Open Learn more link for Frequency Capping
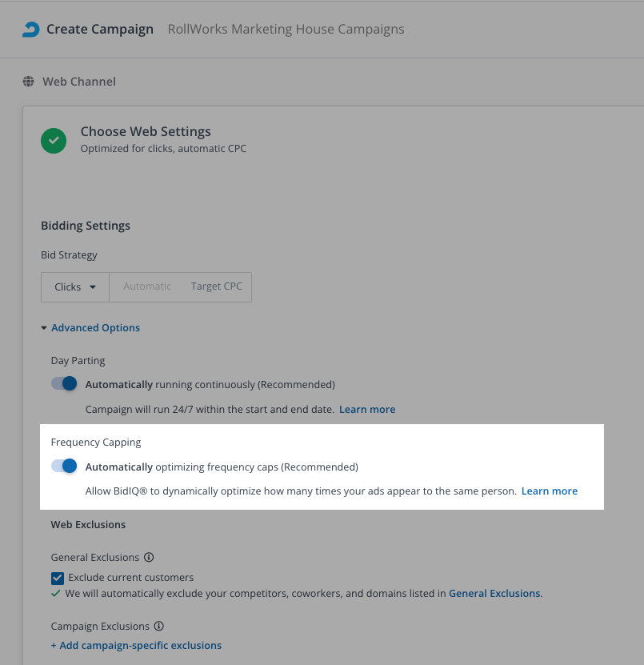Viewport: 644px width, 665px height. click(x=550, y=491)
